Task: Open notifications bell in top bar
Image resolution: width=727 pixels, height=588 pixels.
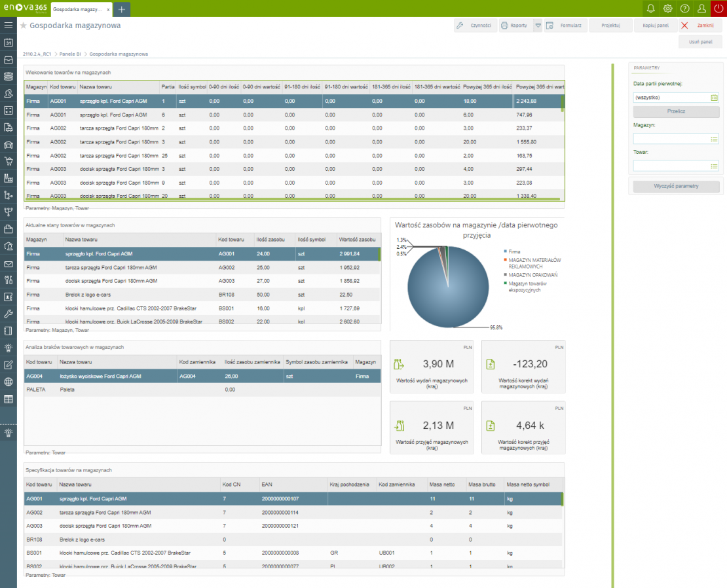Action: click(650, 9)
